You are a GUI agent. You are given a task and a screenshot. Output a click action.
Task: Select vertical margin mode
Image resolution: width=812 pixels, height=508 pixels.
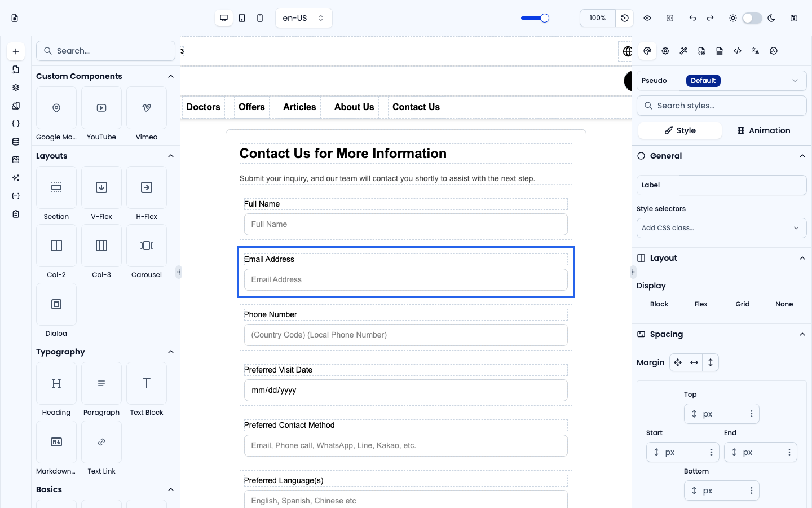(x=710, y=362)
